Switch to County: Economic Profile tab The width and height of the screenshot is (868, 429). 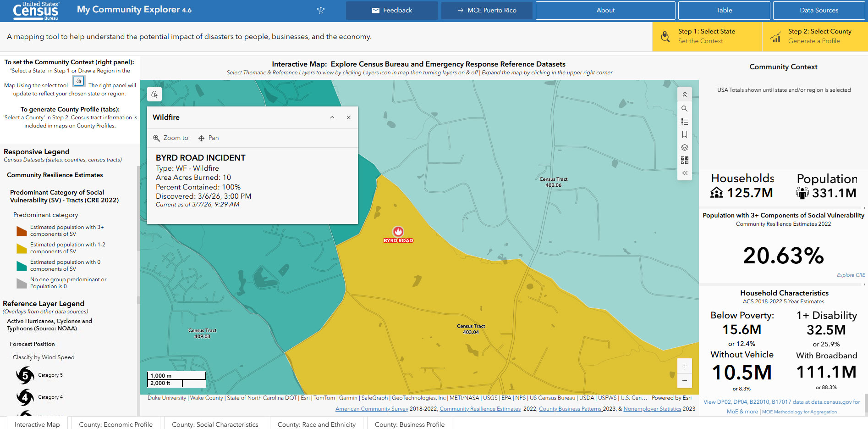pos(115,424)
